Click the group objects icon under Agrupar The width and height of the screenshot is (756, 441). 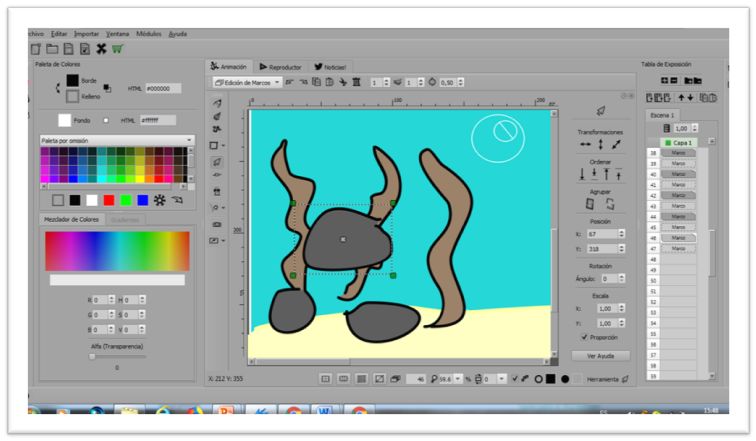point(589,203)
